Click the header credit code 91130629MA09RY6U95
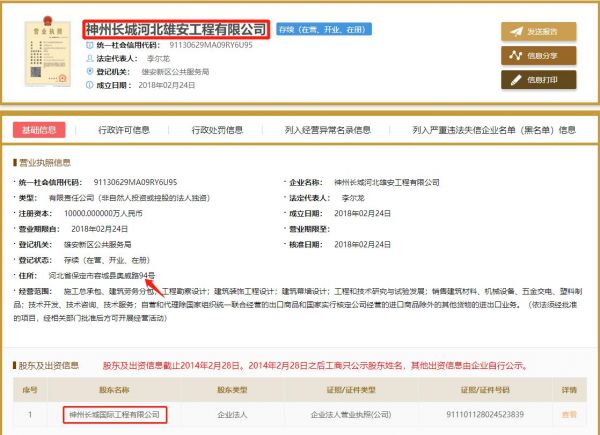This screenshot has height=435, width=600. click(x=211, y=45)
